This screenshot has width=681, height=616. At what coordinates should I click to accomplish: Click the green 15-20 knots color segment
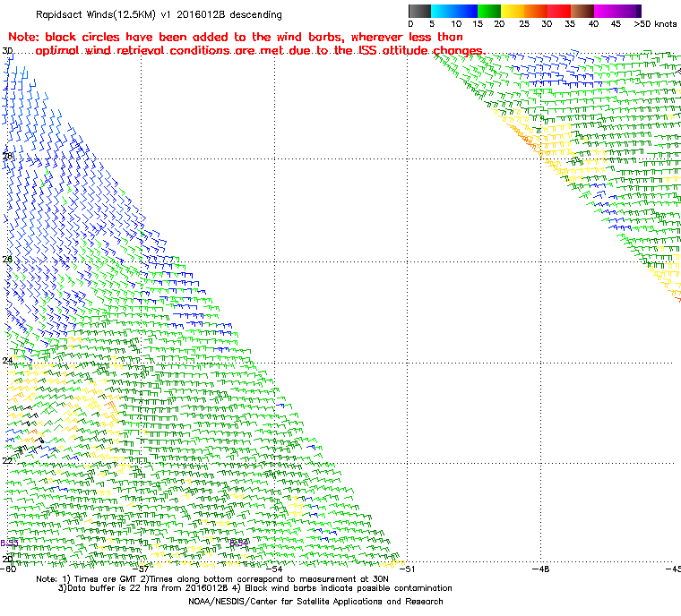pos(489,11)
